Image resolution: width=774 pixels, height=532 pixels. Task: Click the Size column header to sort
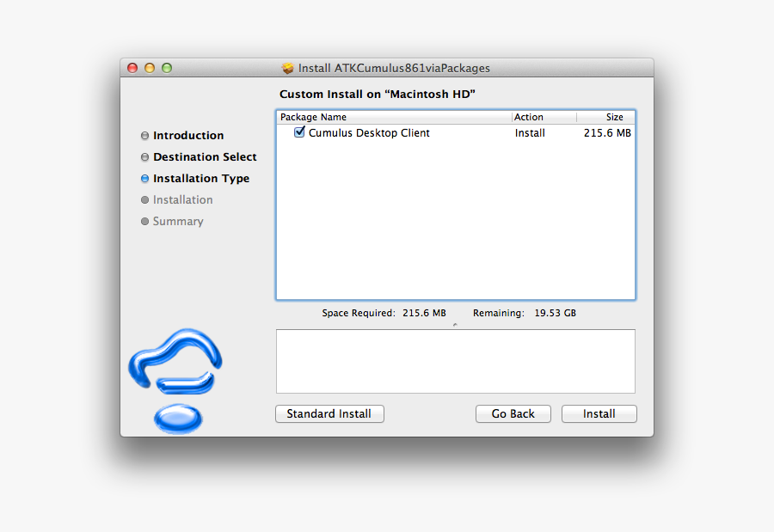(614, 117)
